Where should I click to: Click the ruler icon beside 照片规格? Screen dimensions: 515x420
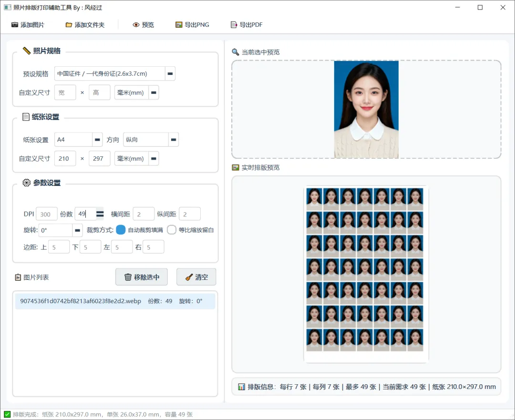pyautogui.click(x=27, y=51)
